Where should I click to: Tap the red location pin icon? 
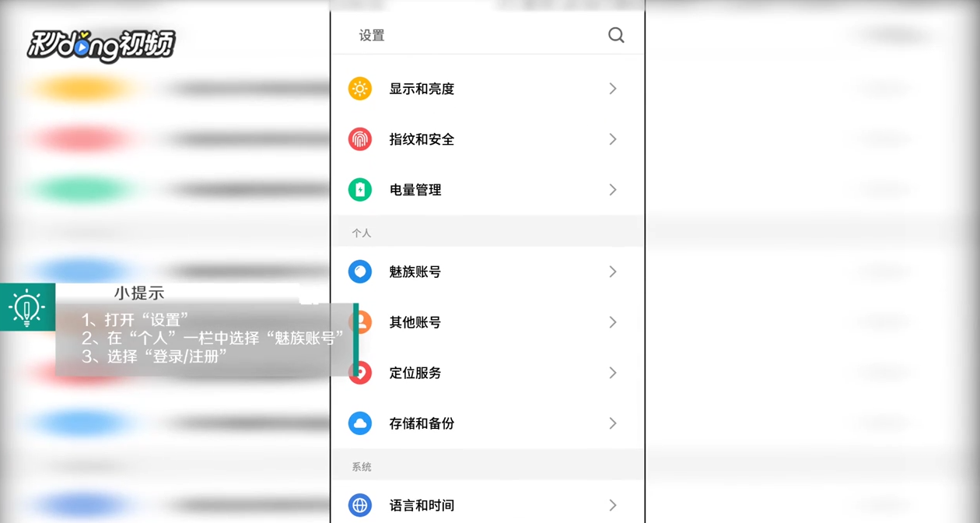(x=361, y=373)
